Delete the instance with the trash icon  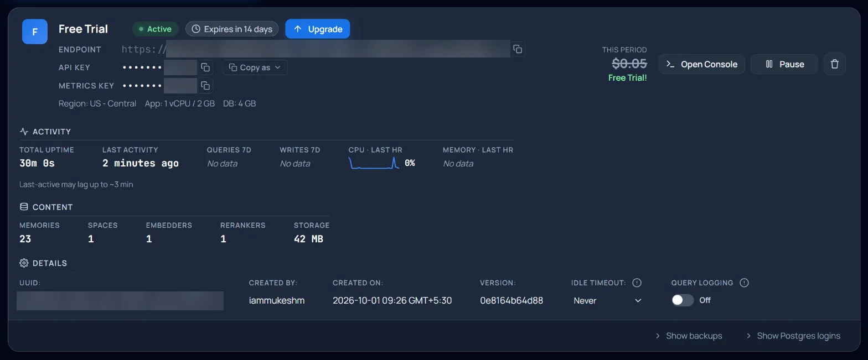[835, 64]
